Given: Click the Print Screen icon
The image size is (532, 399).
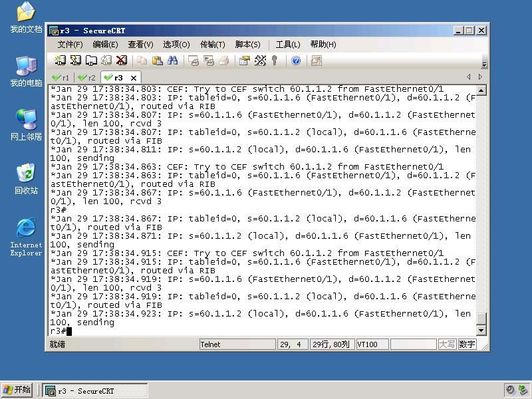Looking at the screenshot, I should pos(194,61).
